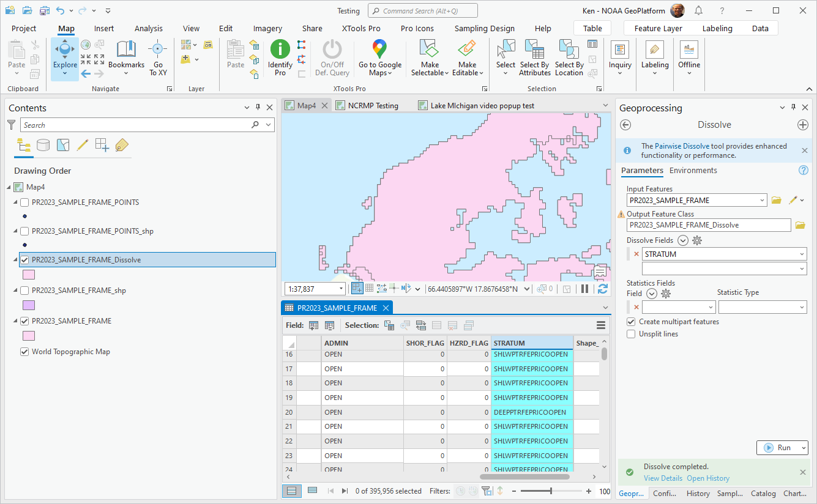Open the Environments tab in Geoprocessing
The height and width of the screenshot is (504, 817).
click(x=693, y=171)
